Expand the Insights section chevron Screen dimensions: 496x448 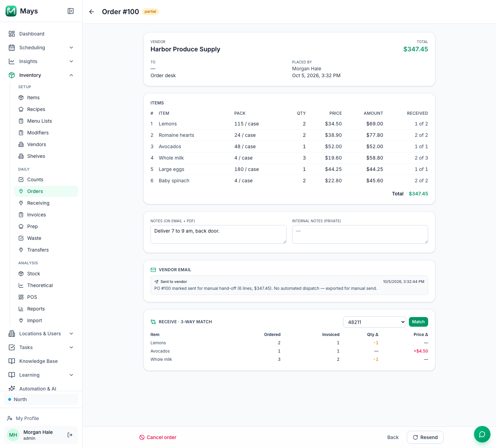click(71, 61)
